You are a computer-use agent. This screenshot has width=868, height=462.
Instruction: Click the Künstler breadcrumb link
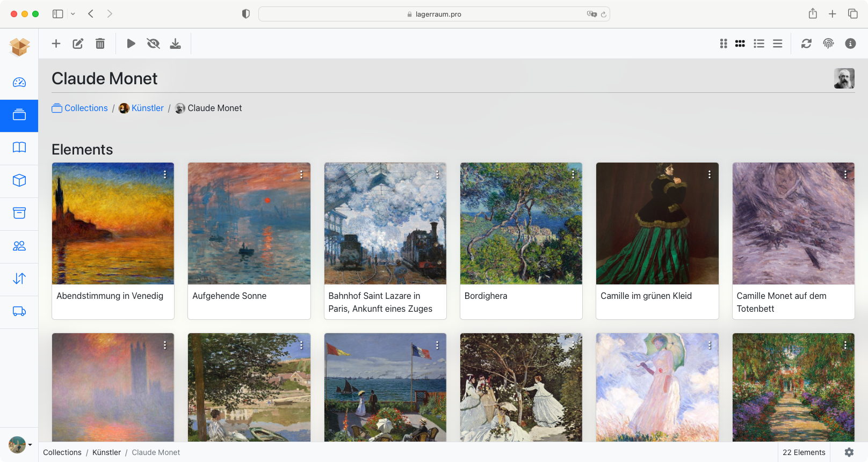click(141, 108)
